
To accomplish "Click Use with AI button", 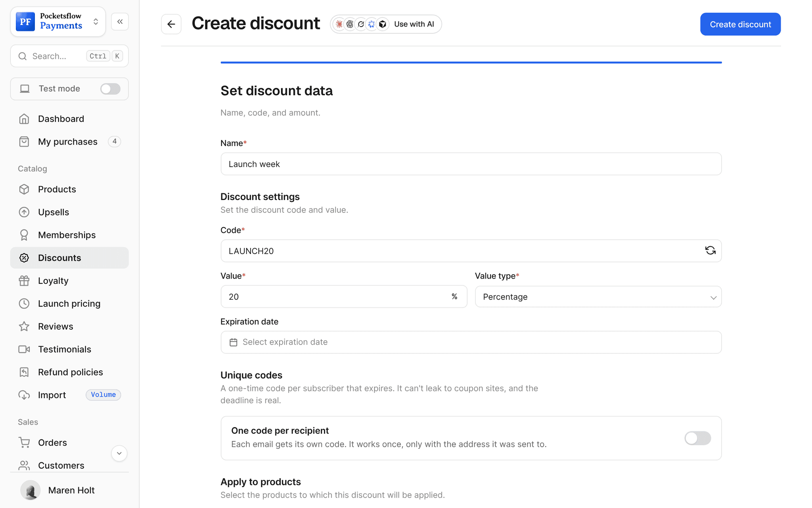I will tap(386, 24).
